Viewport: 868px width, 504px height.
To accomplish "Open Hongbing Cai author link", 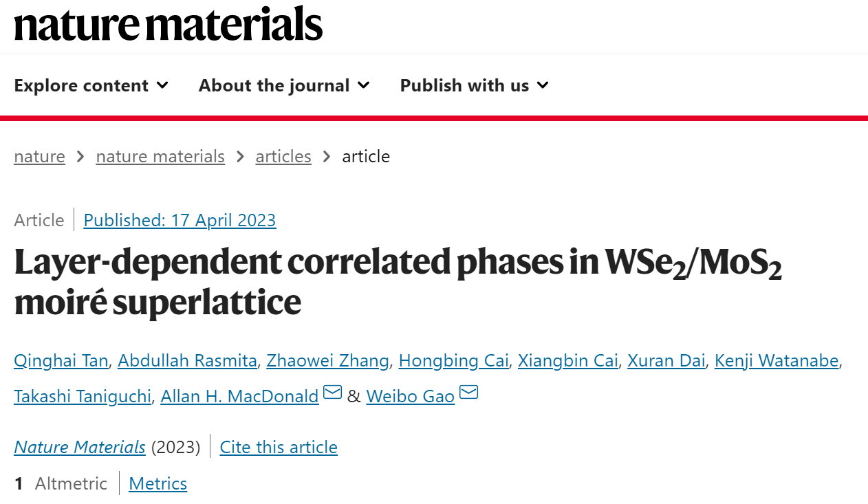I will pyautogui.click(x=454, y=361).
